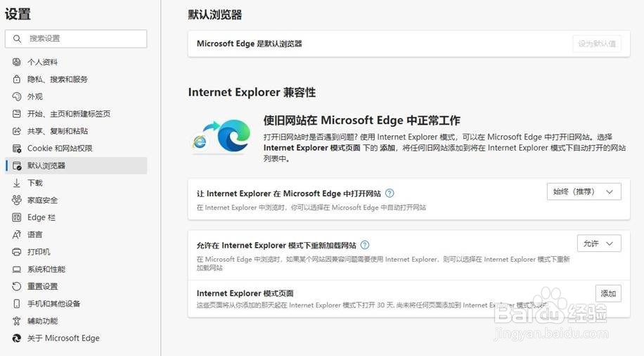Click label 允许在 Internet Explorer 模式下重新加载网站
This screenshot has height=356, width=644.
pyautogui.click(x=276, y=246)
